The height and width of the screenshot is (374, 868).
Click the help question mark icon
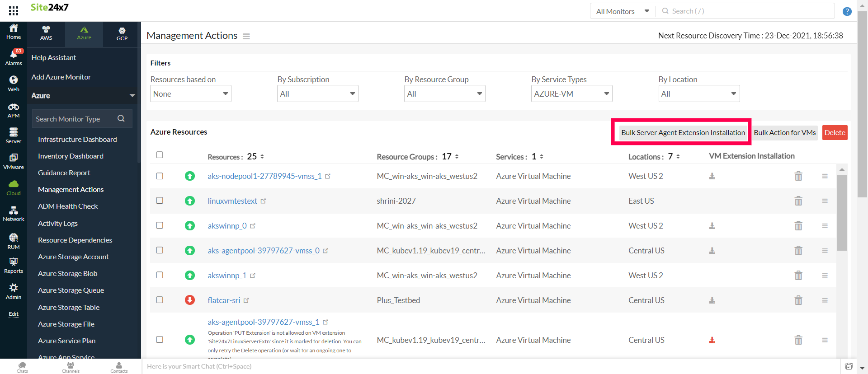pyautogui.click(x=847, y=12)
